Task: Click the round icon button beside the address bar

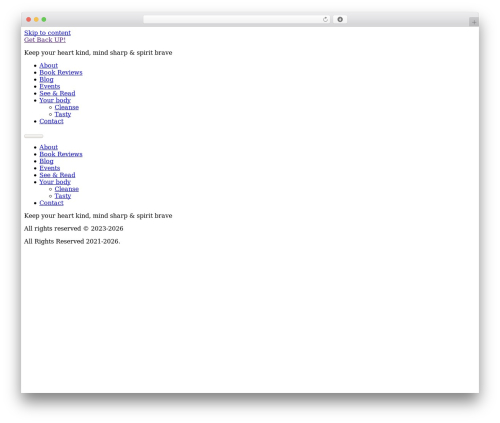Action: coord(340,19)
